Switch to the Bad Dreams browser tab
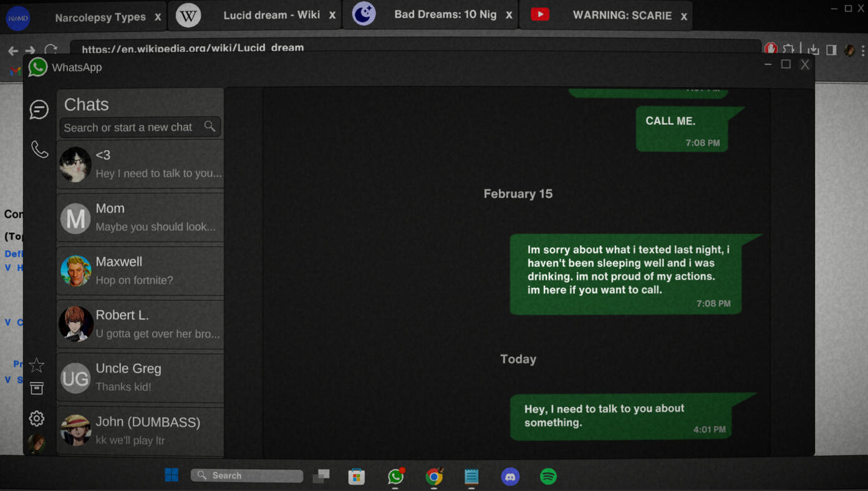Image resolution: width=868 pixels, height=491 pixels. [445, 14]
